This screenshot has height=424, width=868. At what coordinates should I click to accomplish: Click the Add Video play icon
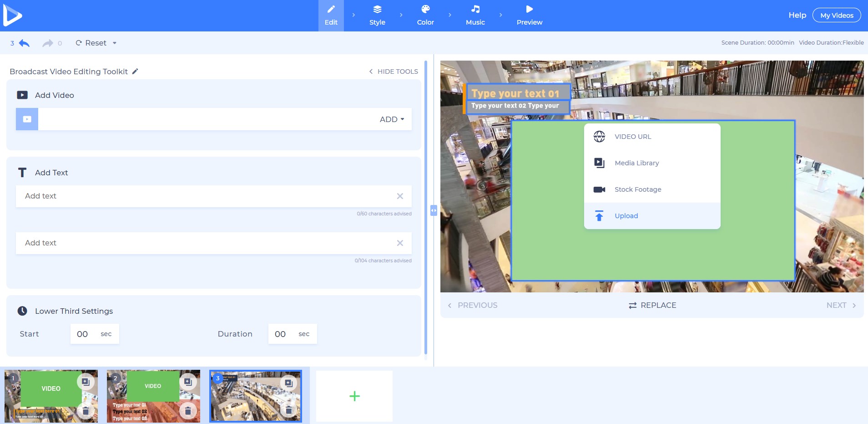click(22, 95)
